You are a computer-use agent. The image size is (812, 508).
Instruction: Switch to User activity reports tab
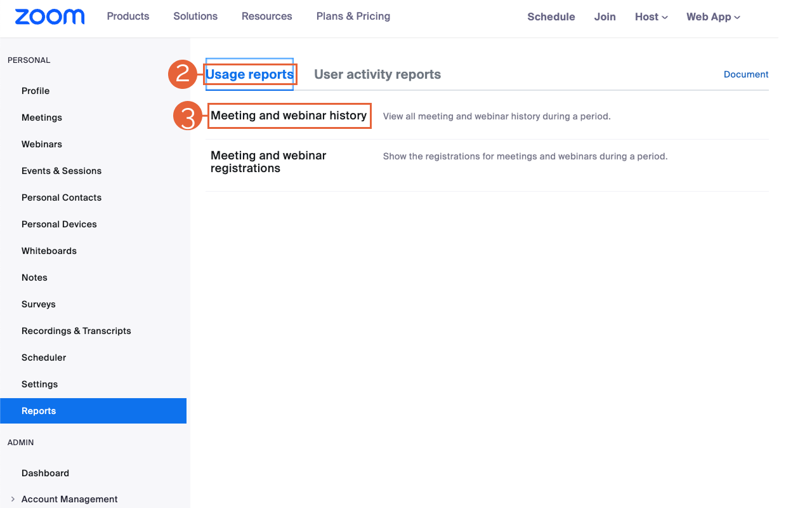pyautogui.click(x=377, y=74)
